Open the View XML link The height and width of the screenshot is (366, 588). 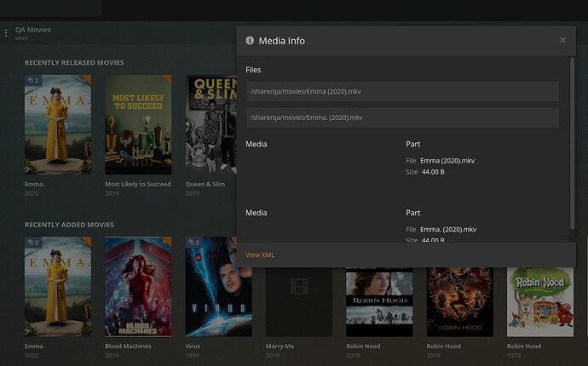point(260,254)
